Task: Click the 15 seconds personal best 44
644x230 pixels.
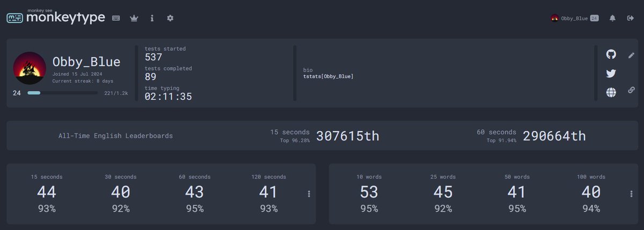Action: 47,192
